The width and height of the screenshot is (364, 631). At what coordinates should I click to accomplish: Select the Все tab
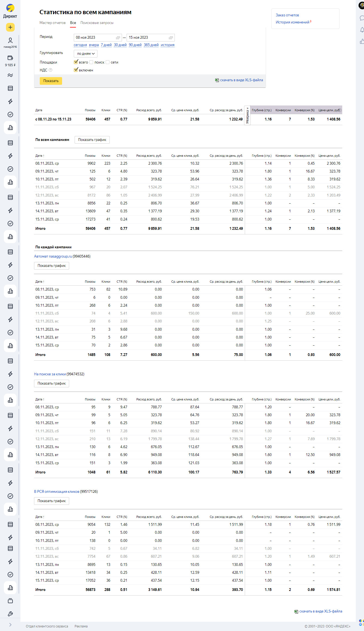73,23
